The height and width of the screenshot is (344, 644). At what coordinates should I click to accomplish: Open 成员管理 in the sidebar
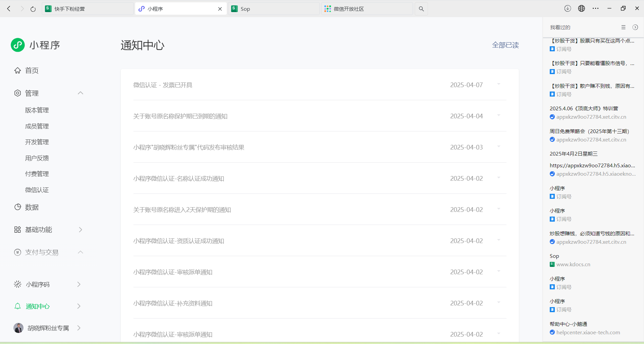click(x=37, y=126)
